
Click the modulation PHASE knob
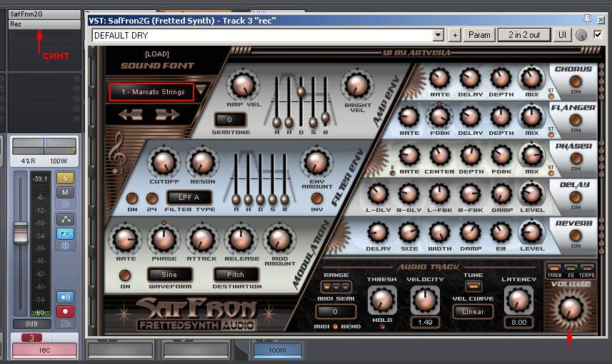[x=164, y=239]
